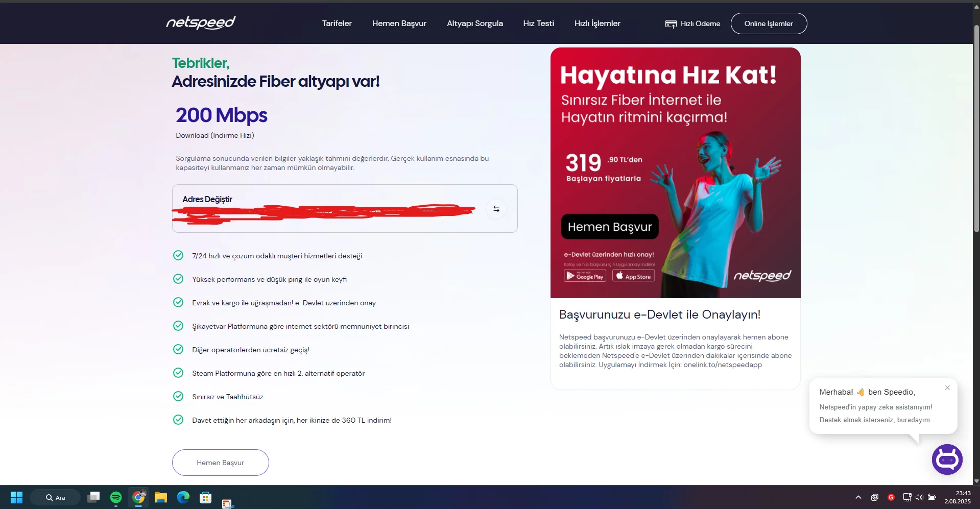This screenshot has height=509, width=980.
Task: Open the Windows Start menu
Action: pos(16,497)
